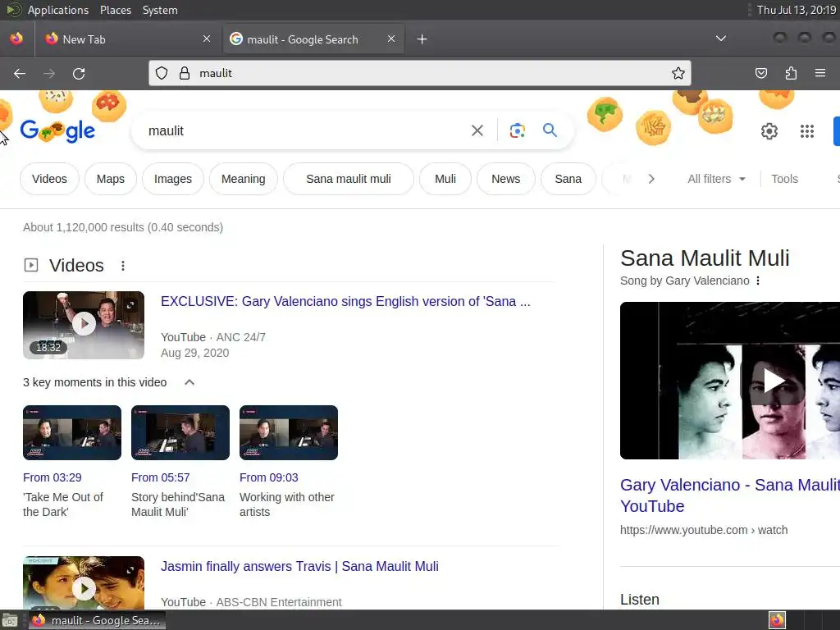
Task: Clear the Google search box
Action: 477,130
